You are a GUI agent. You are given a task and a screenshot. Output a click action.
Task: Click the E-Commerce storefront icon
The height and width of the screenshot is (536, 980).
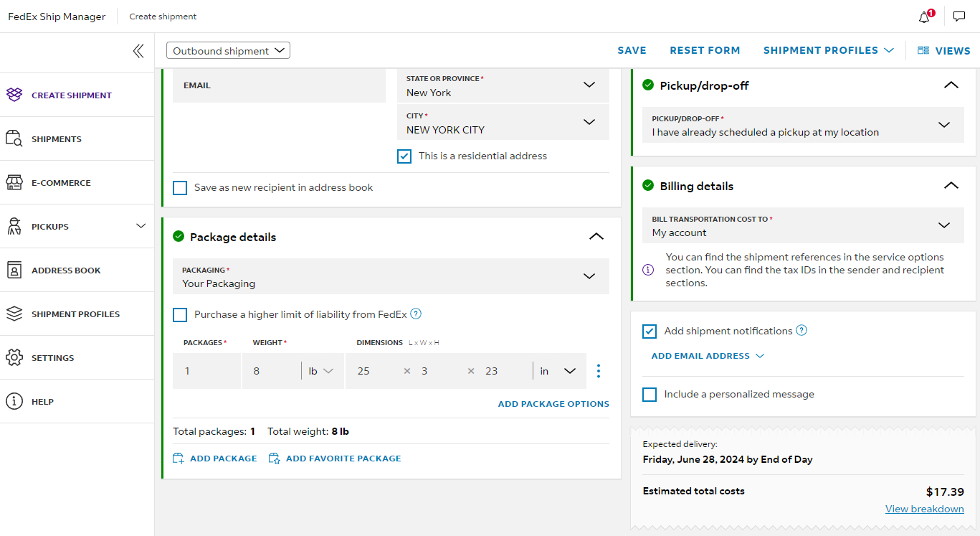coord(14,182)
